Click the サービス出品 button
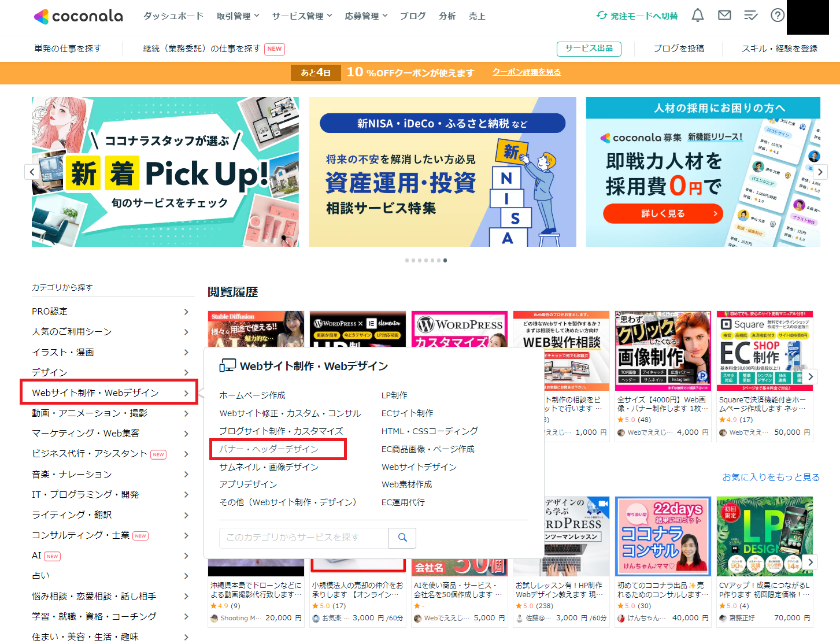 coord(589,49)
